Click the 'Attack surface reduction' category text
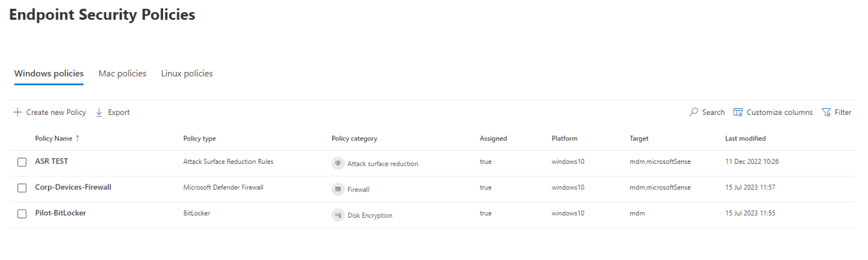The width and height of the screenshot is (868, 260). pos(383,164)
